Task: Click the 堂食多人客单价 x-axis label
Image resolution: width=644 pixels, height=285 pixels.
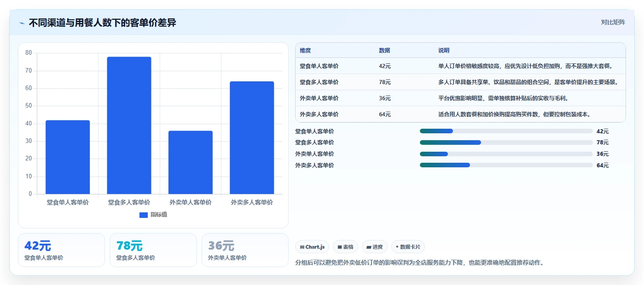Action: (129, 202)
